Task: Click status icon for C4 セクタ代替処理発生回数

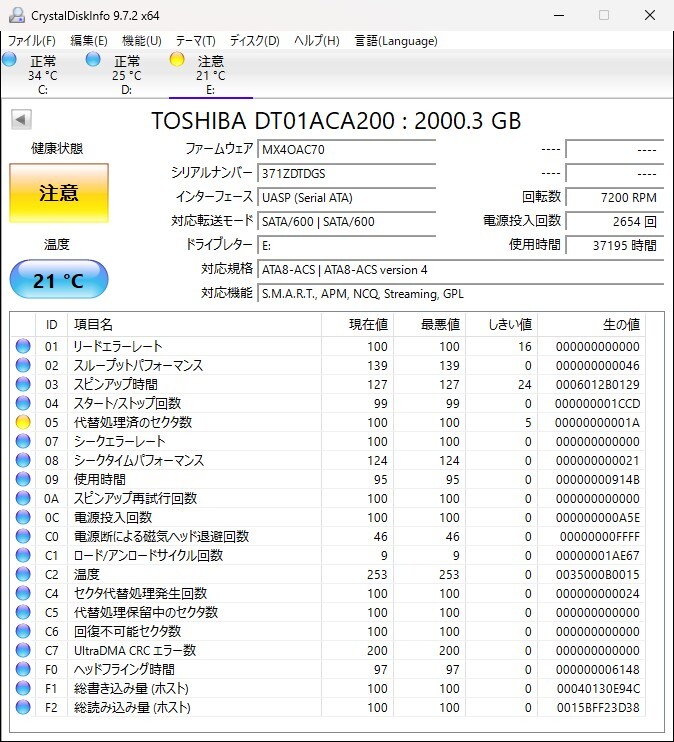Action: pyautogui.click(x=23, y=593)
